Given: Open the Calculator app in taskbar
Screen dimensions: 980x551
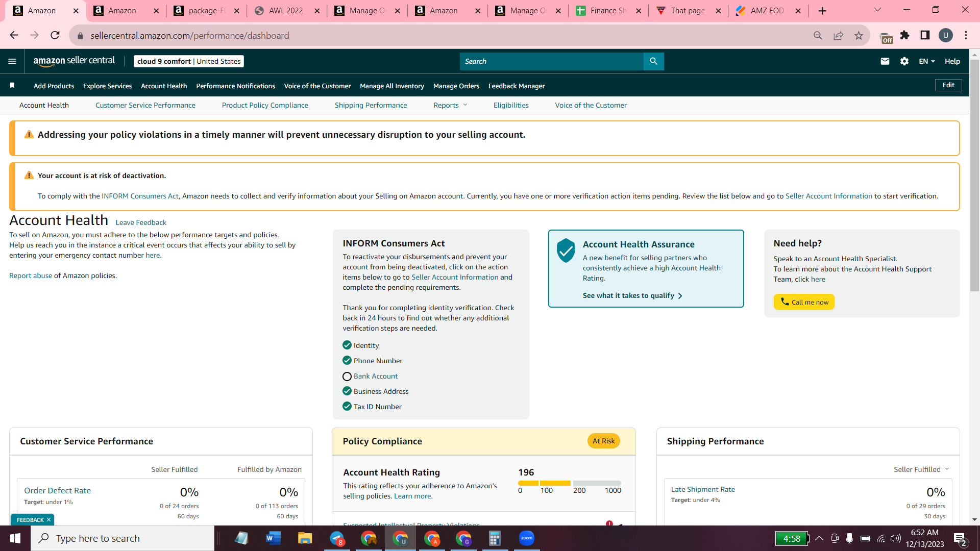Looking at the screenshot, I should [x=495, y=538].
